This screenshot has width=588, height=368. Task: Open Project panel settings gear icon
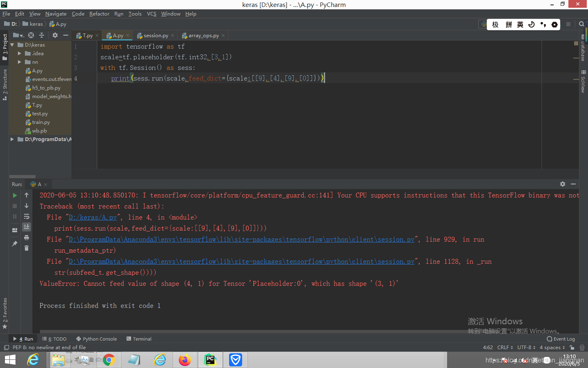55,36
